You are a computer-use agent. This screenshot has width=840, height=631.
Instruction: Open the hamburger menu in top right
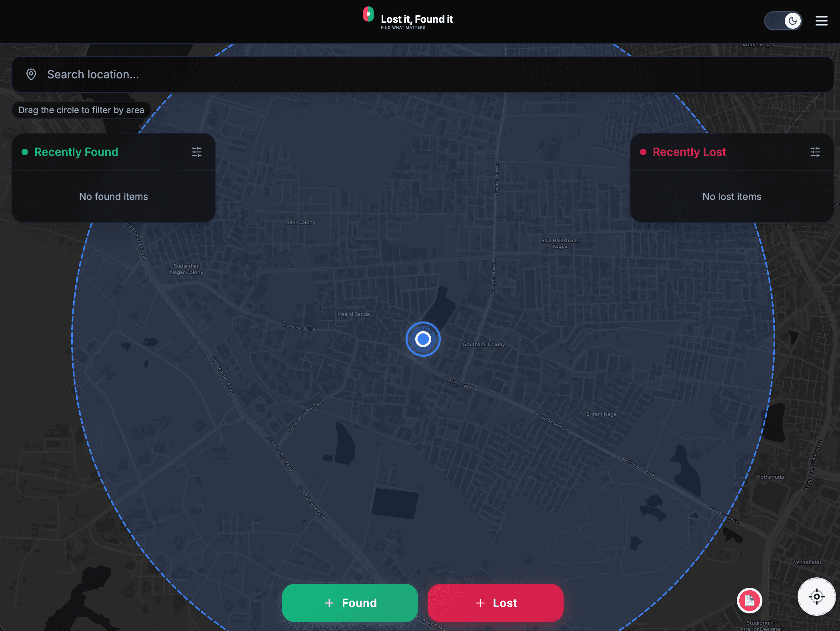(821, 21)
